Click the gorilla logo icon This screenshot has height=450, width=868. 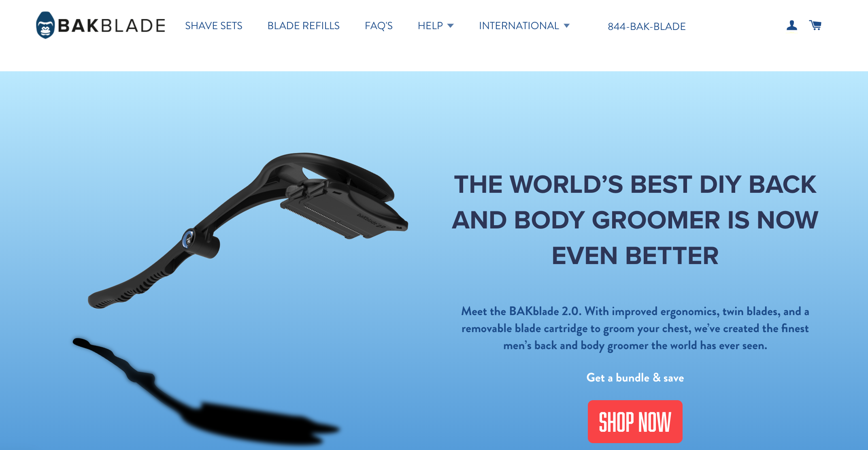point(45,25)
